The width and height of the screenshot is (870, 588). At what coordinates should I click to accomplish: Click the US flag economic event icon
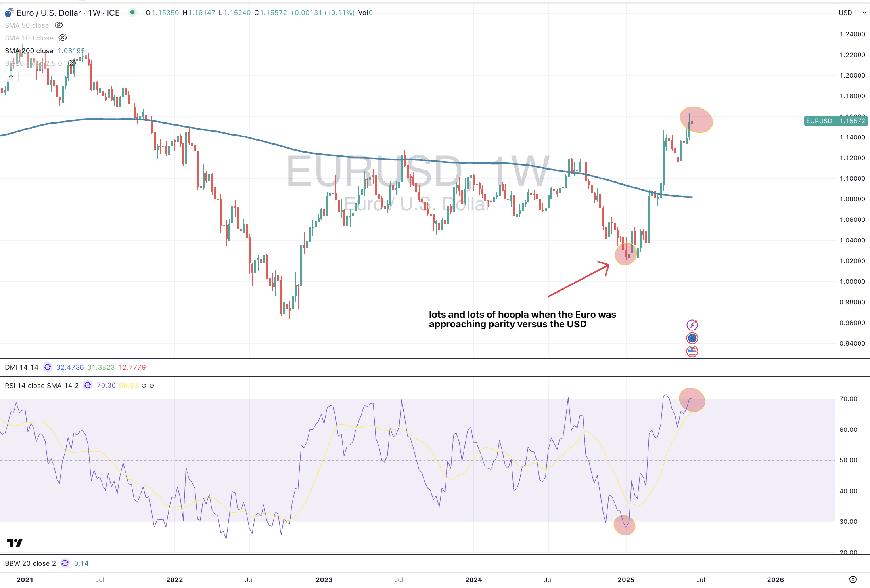click(692, 351)
